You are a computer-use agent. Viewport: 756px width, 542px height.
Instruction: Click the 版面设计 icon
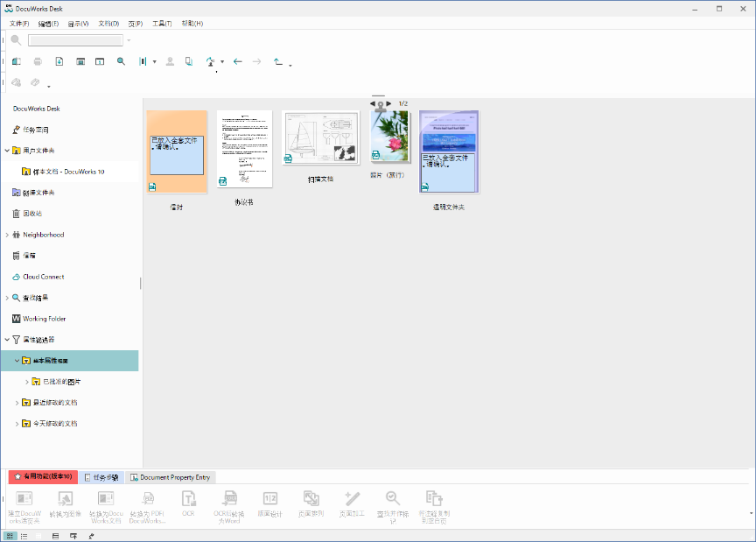click(270, 499)
